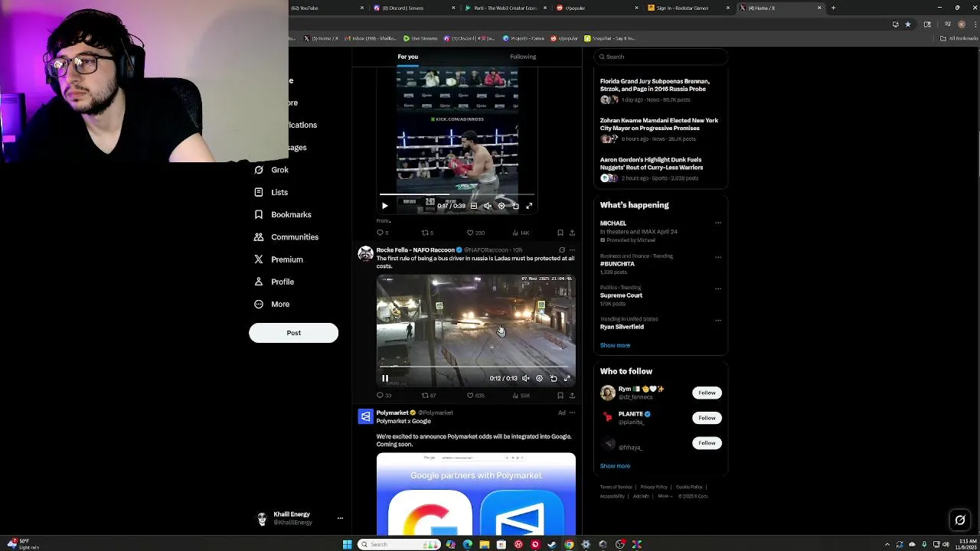Seek on the boxing video progress bar

[x=457, y=194]
